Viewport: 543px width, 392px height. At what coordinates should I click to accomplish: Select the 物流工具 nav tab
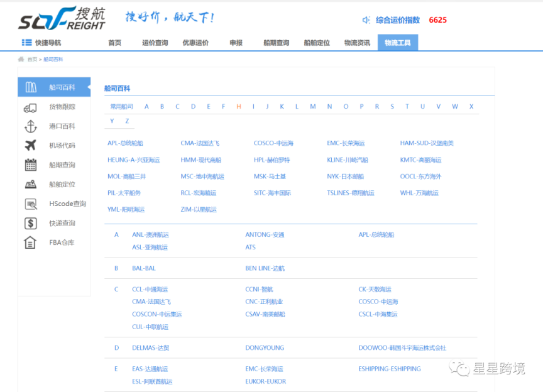click(398, 43)
